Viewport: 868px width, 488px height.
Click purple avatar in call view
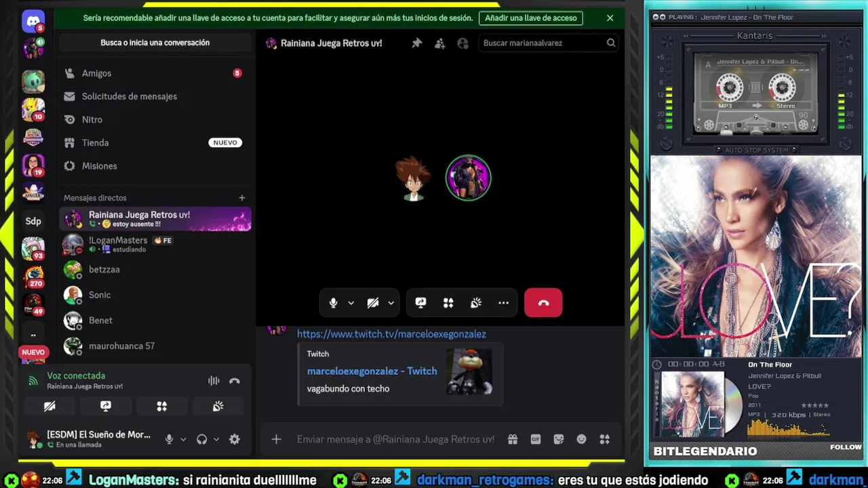tap(468, 178)
